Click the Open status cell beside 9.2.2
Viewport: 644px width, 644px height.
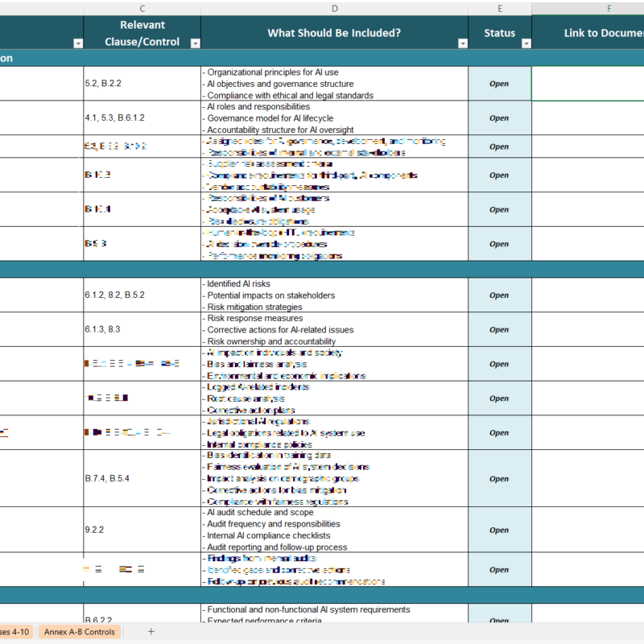click(500, 530)
